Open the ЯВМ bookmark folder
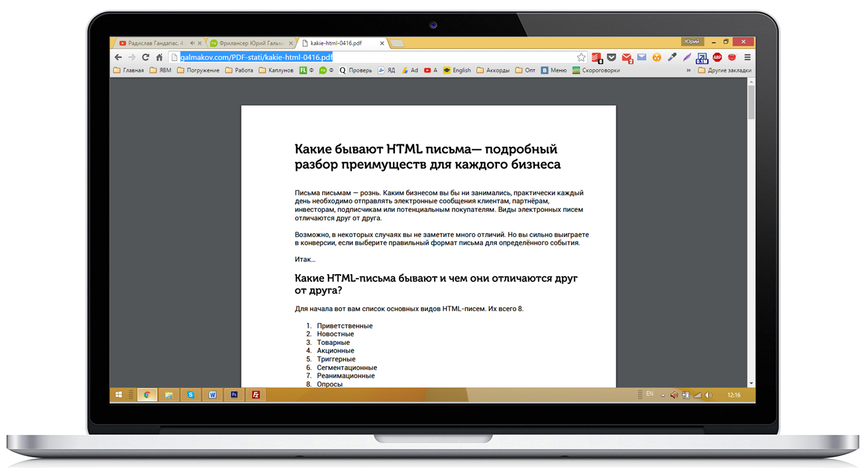Image resolution: width=868 pixels, height=468 pixels. pos(160,70)
